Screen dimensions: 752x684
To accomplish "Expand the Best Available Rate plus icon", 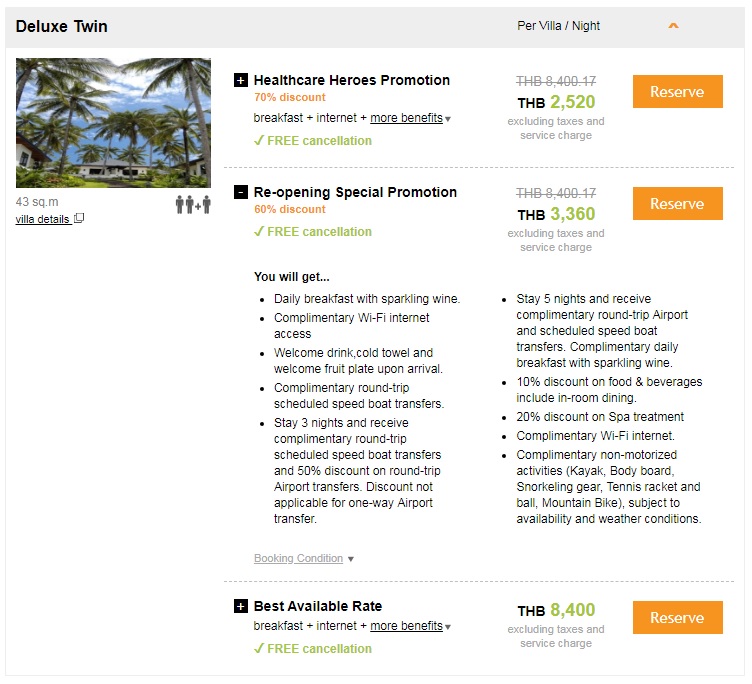I will pyautogui.click(x=240, y=606).
